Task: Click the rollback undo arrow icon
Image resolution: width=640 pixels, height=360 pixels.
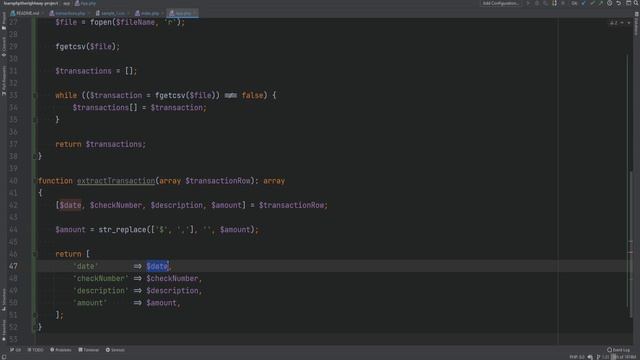Action: click(x=619, y=3)
